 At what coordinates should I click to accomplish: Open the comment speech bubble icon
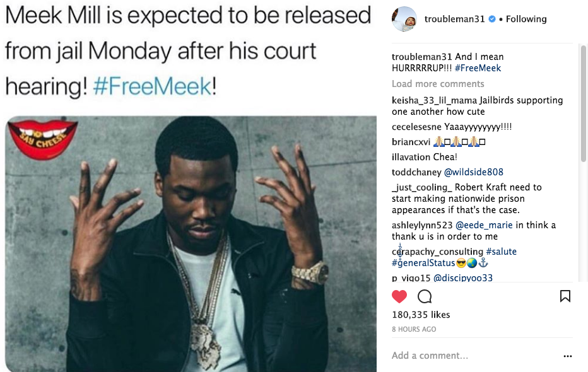click(x=425, y=296)
